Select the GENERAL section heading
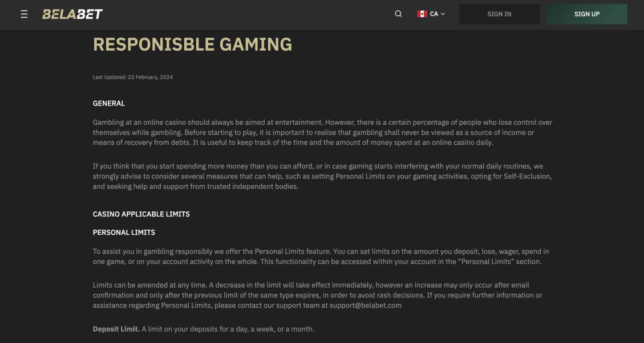This screenshot has width=644, height=343. (109, 103)
